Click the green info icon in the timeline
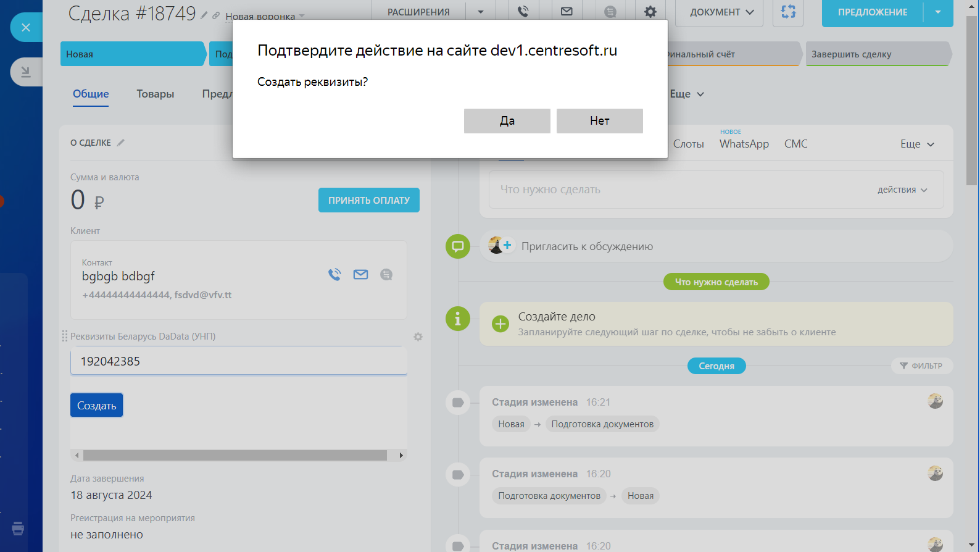The image size is (980, 552). 458,319
